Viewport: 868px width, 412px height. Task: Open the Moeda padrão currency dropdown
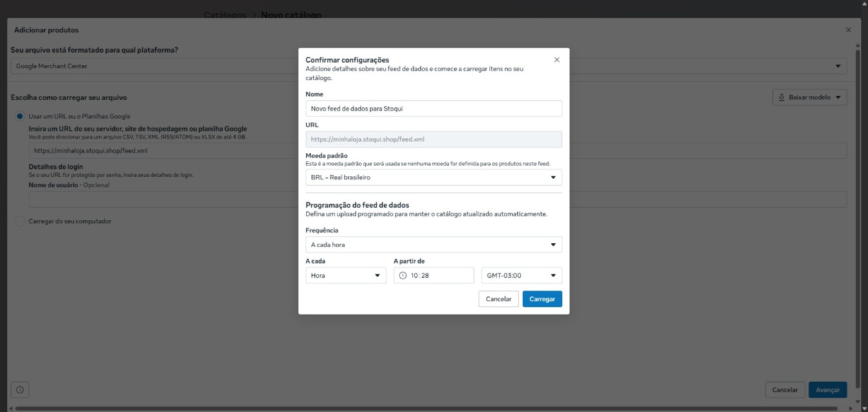(x=433, y=177)
